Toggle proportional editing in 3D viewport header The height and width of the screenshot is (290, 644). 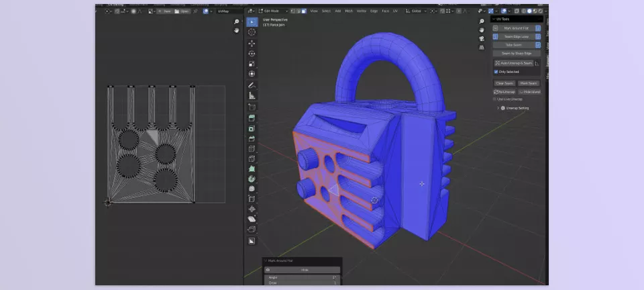click(458, 11)
